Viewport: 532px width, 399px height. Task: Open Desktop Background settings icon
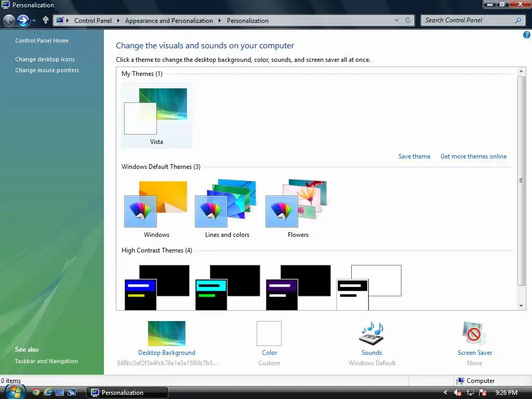click(x=167, y=333)
